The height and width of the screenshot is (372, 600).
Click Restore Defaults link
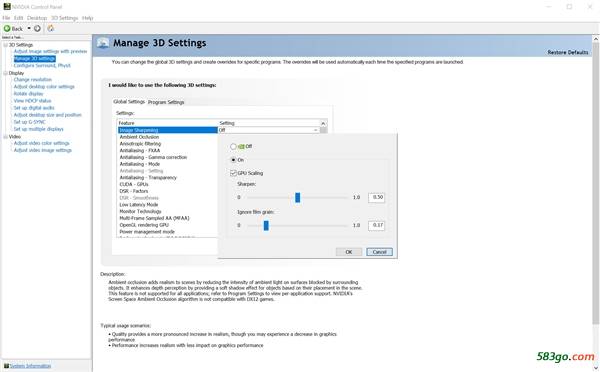tap(567, 52)
